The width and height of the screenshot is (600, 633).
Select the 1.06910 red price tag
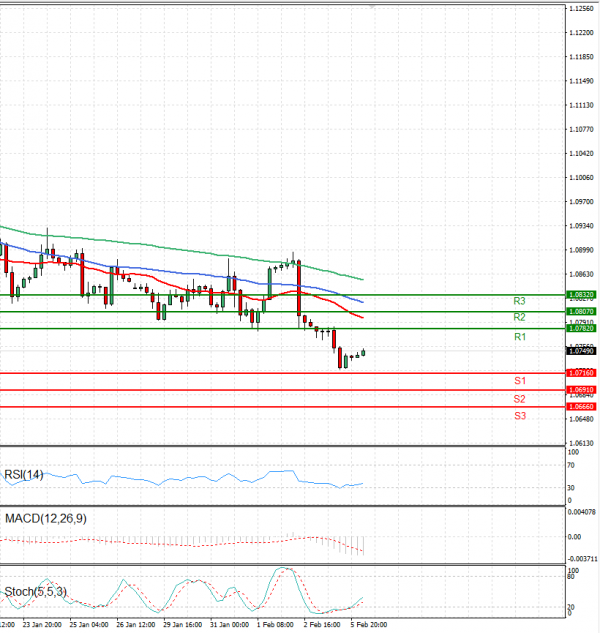(581, 390)
